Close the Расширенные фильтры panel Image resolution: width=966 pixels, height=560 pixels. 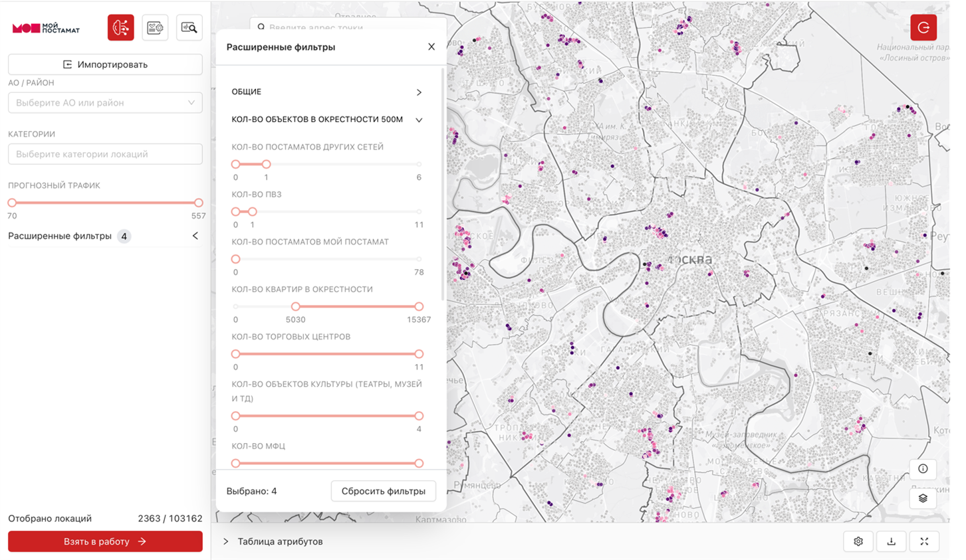[431, 47]
